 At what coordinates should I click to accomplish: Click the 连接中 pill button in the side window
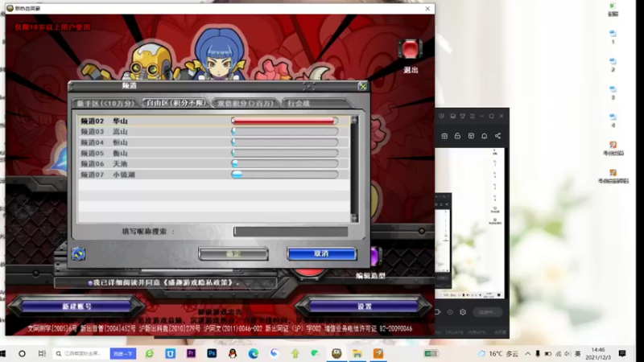click(x=488, y=312)
